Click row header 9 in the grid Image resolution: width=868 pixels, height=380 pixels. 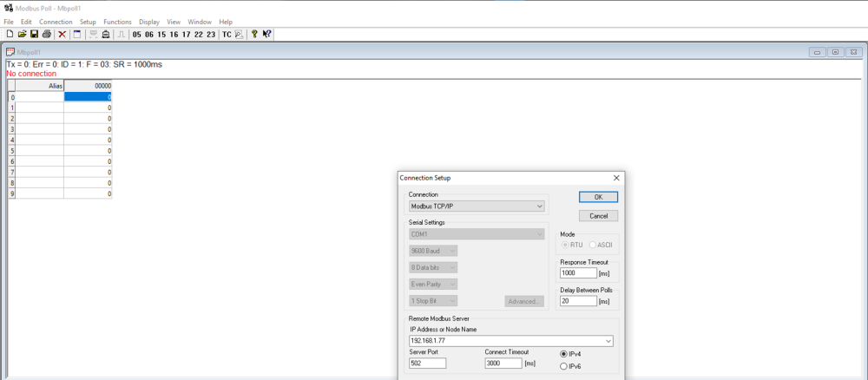click(x=11, y=193)
